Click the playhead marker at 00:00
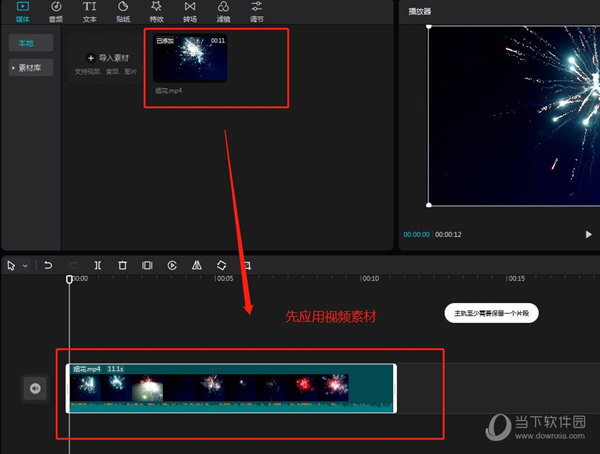Viewport: 600px width, 454px height. coord(69,280)
